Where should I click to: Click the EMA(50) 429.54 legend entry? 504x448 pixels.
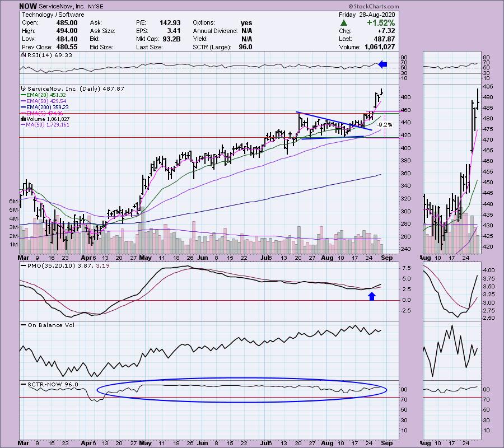pos(46,101)
